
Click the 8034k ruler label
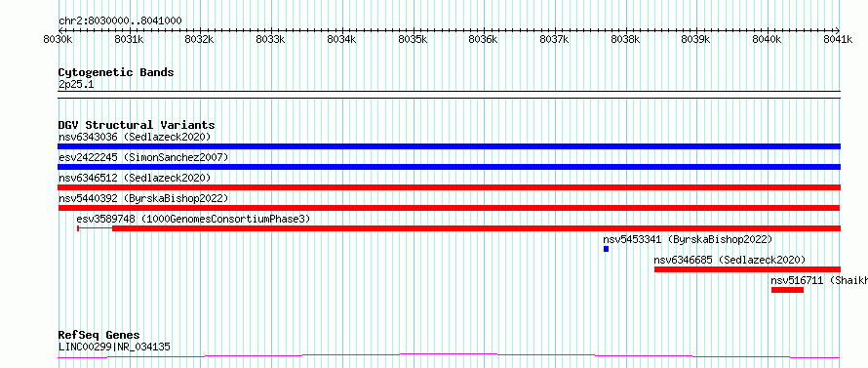341,39
